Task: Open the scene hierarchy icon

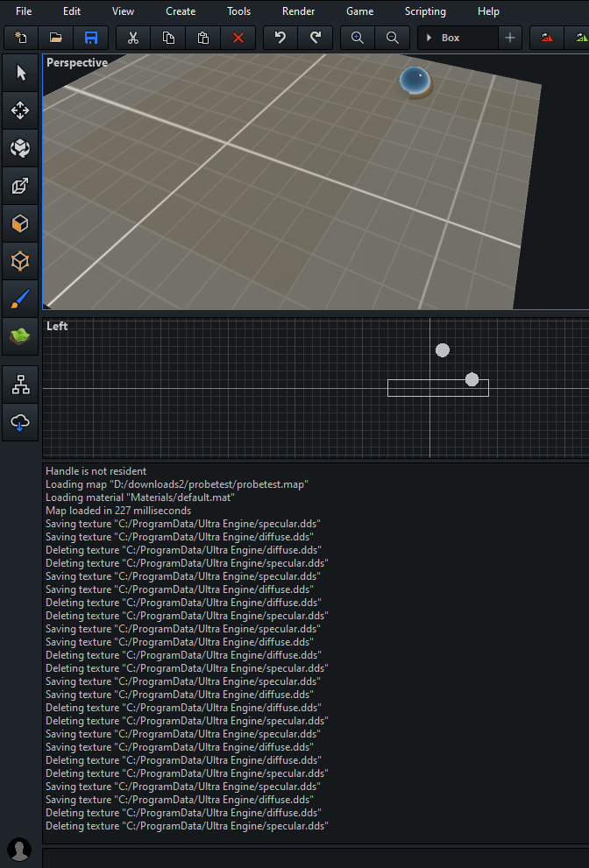Action: 20,385
